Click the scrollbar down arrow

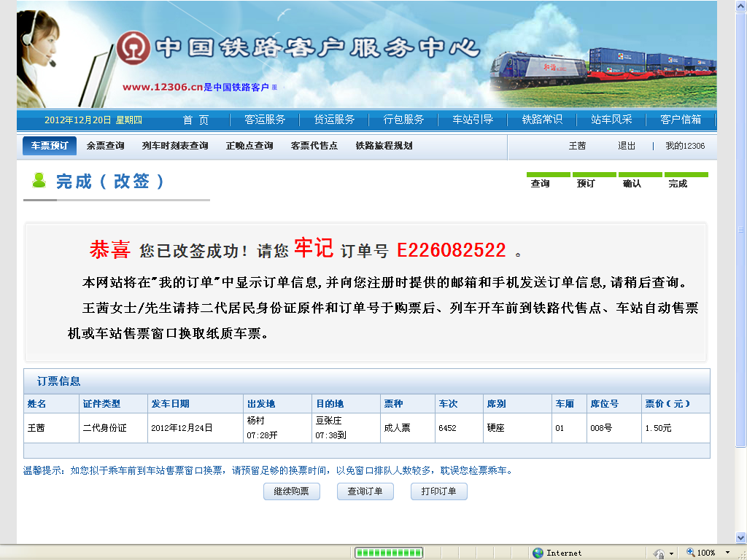pos(741,537)
